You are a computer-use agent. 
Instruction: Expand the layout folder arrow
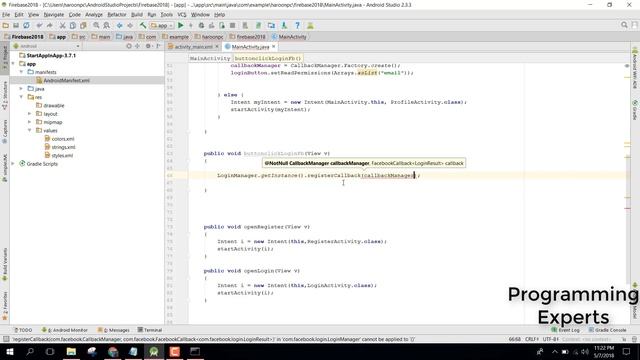click(x=29, y=114)
